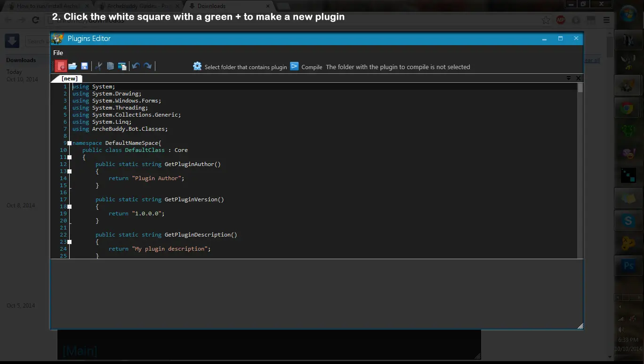Click the Compile button label
The image size is (644, 364).
[x=312, y=67]
